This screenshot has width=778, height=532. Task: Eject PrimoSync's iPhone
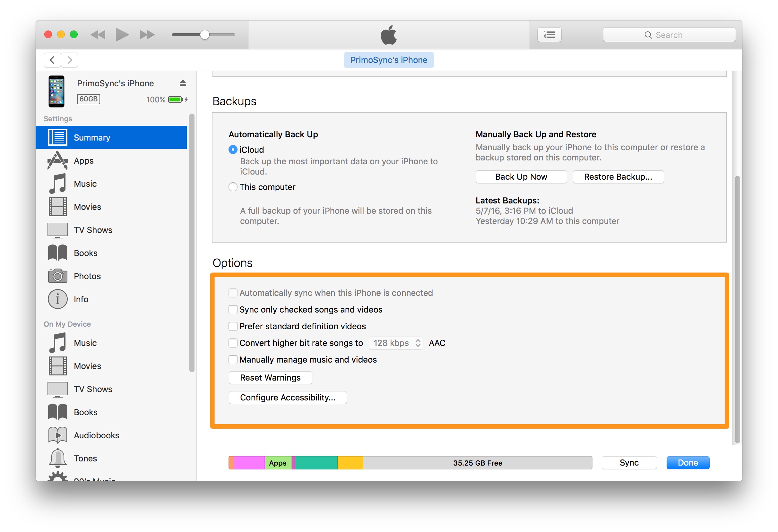(183, 83)
